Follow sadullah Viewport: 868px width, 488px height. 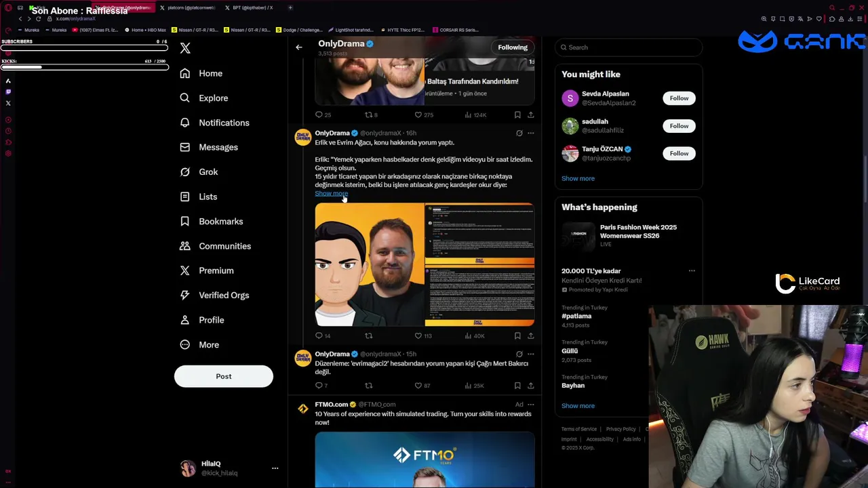click(679, 126)
